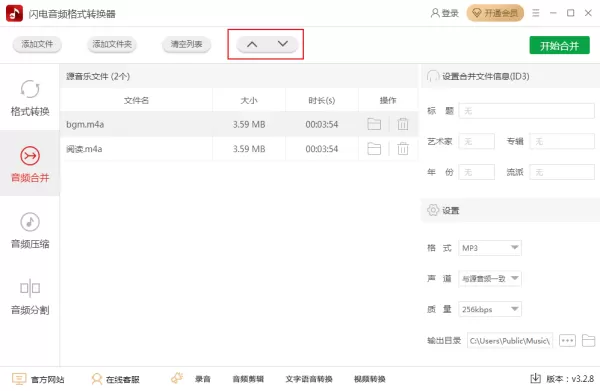Viewport: 600px width, 391px height.
Task: Click the browse (...) output directory button
Action: (567, 340)
